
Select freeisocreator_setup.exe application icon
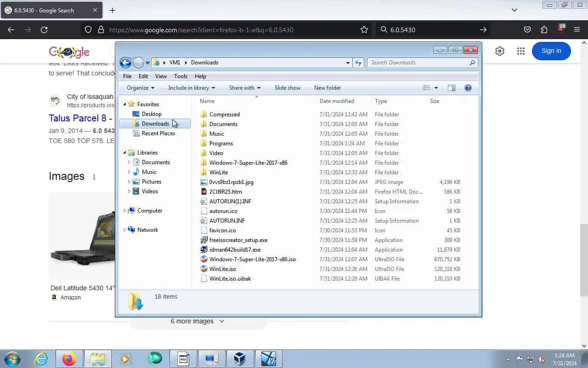tap(204, 240)
